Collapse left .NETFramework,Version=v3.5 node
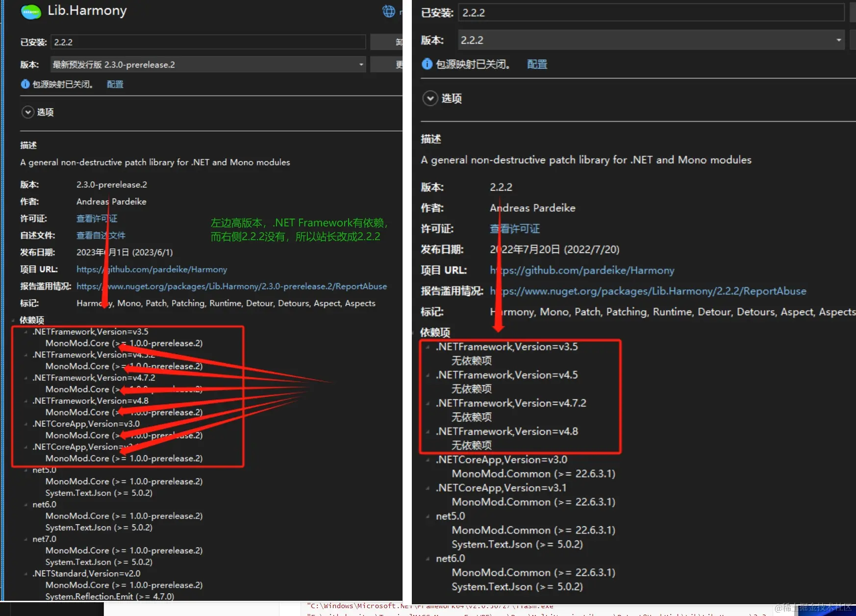856x616 pixels. 26,332
